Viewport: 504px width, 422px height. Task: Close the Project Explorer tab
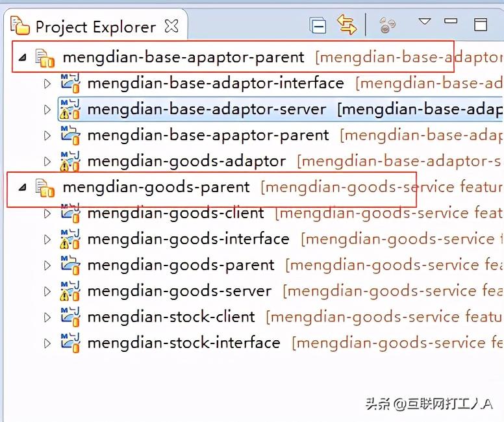pyautogui.click(x=171, y=26)
